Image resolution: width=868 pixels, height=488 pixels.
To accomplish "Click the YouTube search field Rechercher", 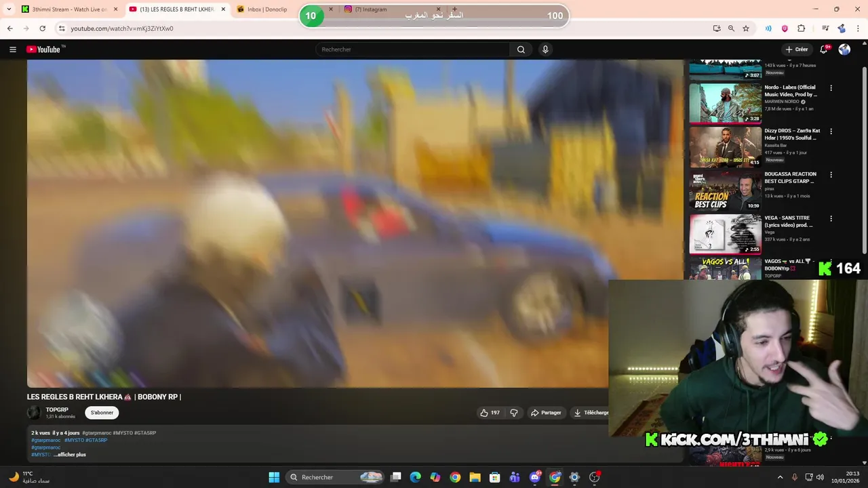I will click(412, 49).
